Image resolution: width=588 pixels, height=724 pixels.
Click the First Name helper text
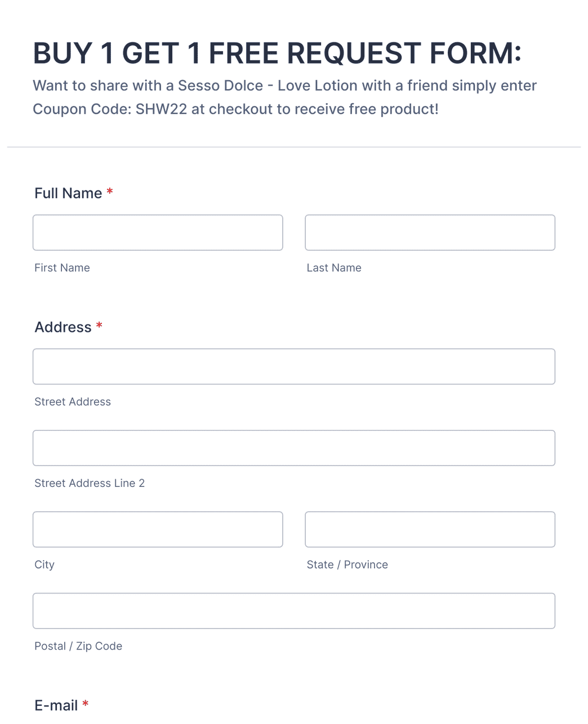click(x=62, y=268)
